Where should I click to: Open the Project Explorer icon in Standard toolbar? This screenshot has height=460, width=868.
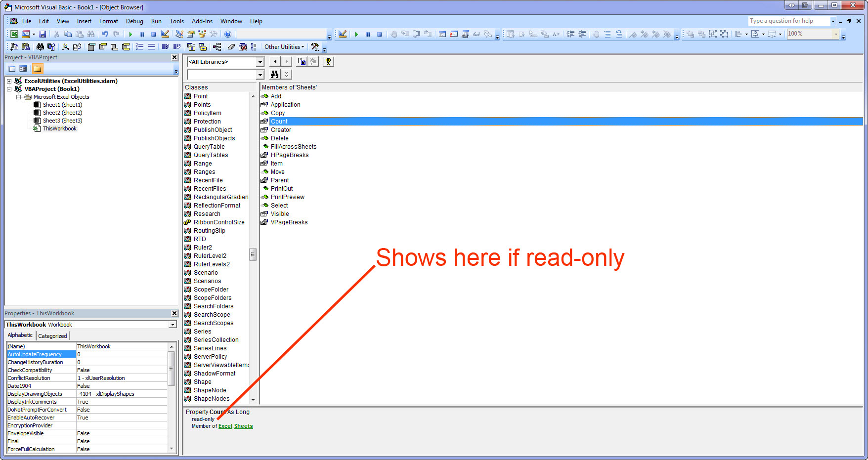[179, 34]
